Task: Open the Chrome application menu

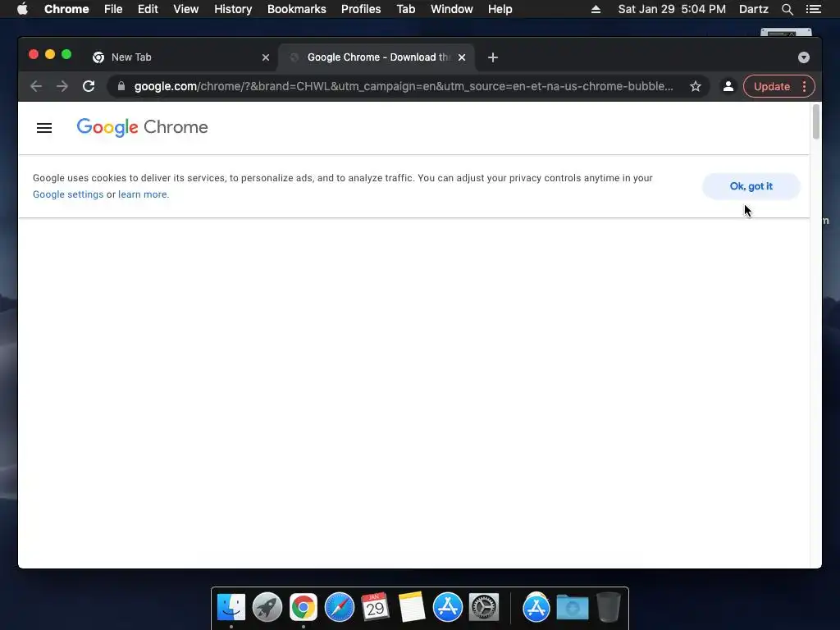Action: click(x=66, y=9)
